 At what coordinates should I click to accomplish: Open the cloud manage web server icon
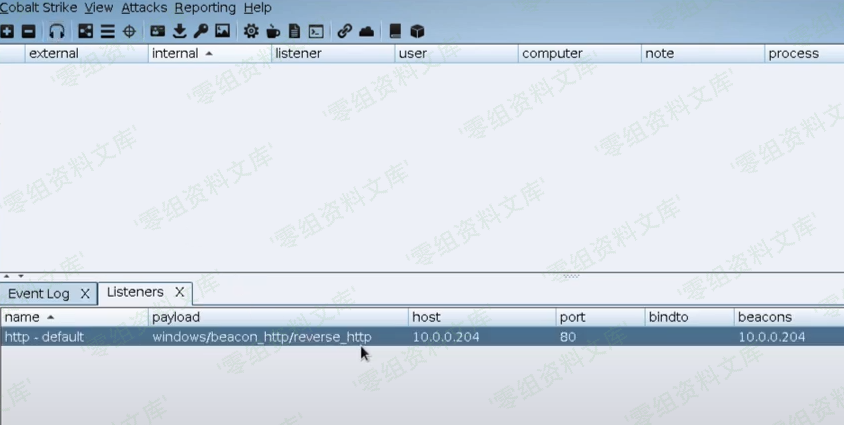[x=367, y=31]
